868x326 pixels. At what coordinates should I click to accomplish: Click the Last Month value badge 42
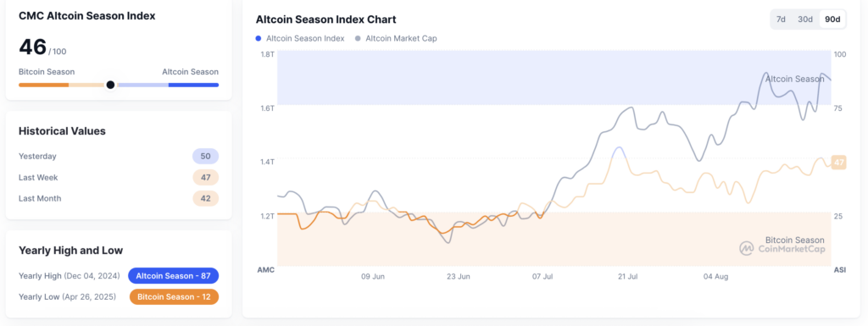click(205, 198)
